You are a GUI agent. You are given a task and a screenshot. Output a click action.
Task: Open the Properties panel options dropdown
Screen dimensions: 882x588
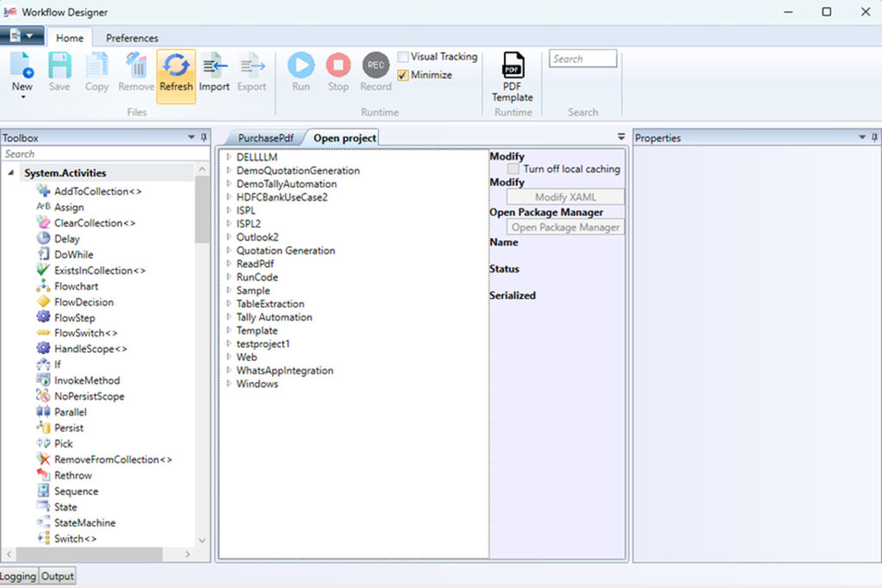click(861, 137)
